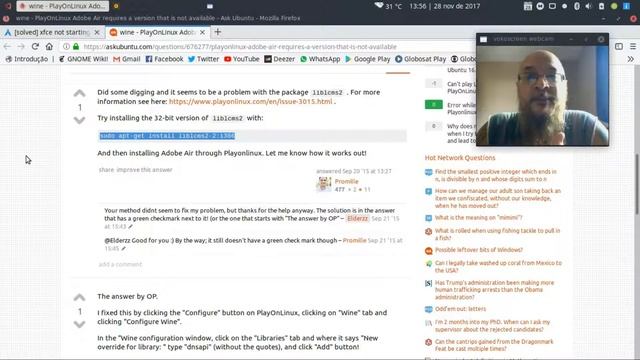The height and width of the screenshot is (360, 640).
Task: Click the page vertical scrollbar
Action: pyautogui.click(x=637, y=184)
